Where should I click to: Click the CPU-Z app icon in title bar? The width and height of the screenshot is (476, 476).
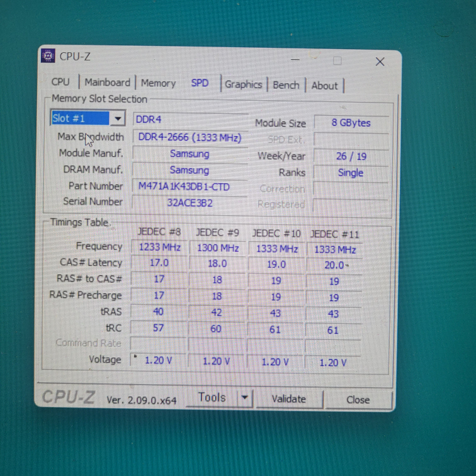pyautogui.click(x=48, y=56)
